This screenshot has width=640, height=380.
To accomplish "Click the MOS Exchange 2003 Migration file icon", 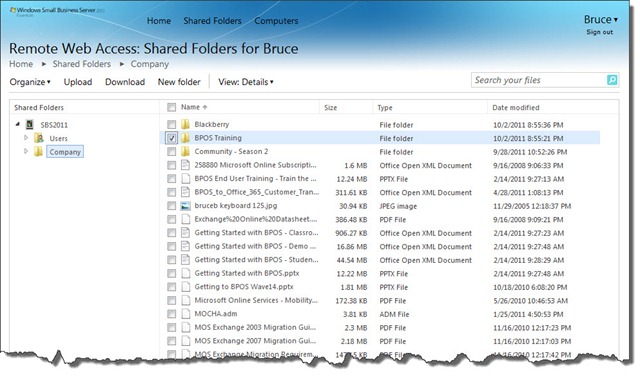I will 185,327.
